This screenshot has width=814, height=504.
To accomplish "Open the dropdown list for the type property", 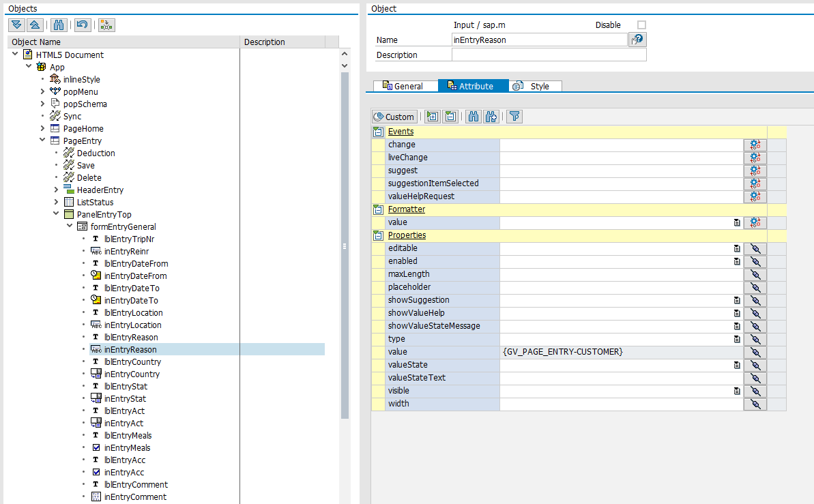I will tap(737, 339).
